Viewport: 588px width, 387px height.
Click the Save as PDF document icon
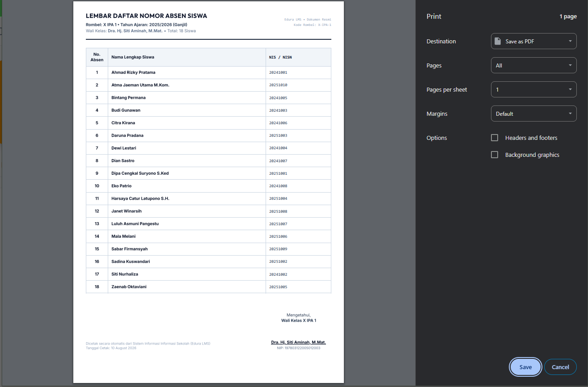(498, 41)
